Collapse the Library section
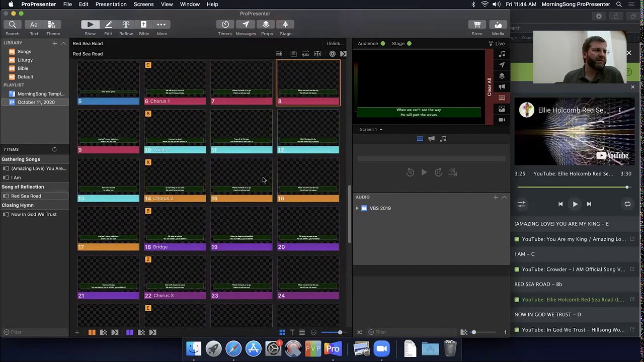 click(63, 43)
